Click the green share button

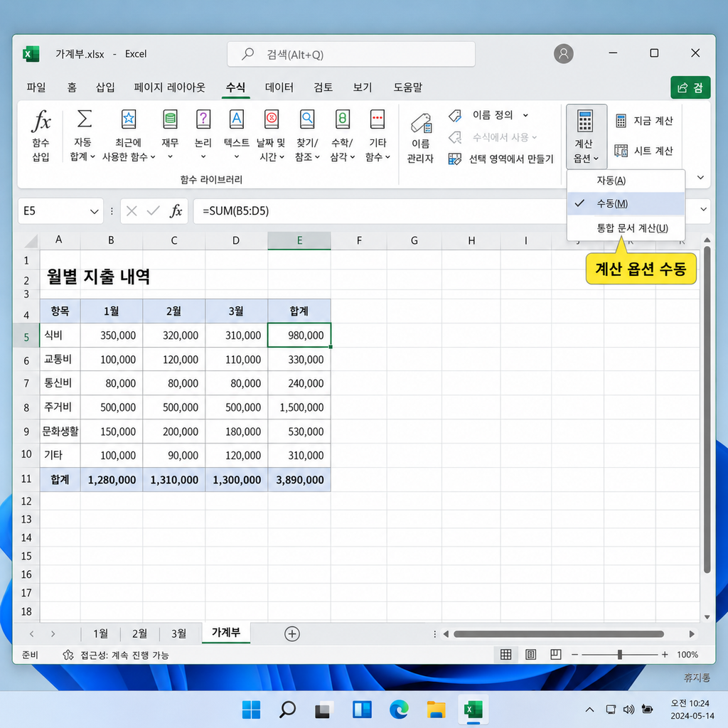[x=690, y=87]
